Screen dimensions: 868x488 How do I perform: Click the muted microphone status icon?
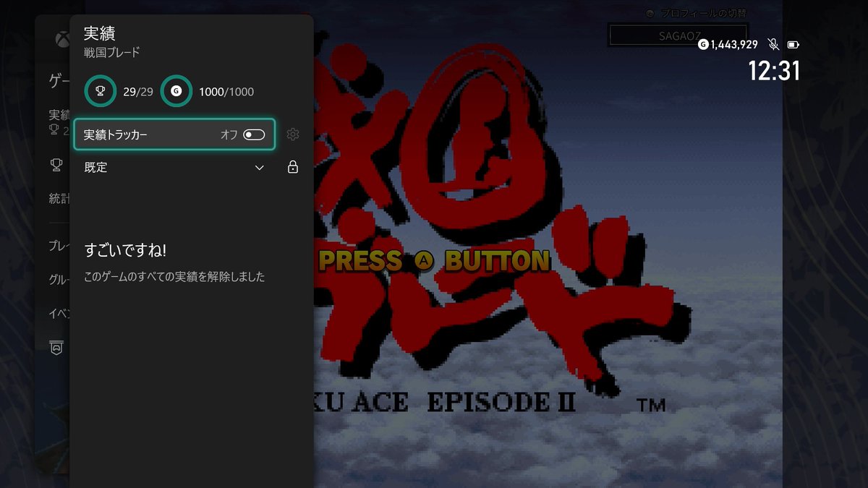pyautogui.click(x=773, y=45)
